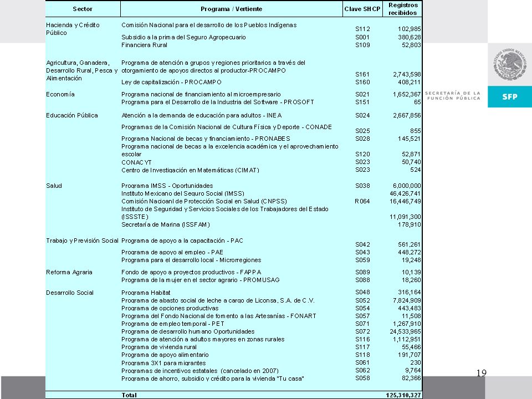Select the 'Clave SHCP' column header
The image size is (532, 399).
(x=362, y=9)
